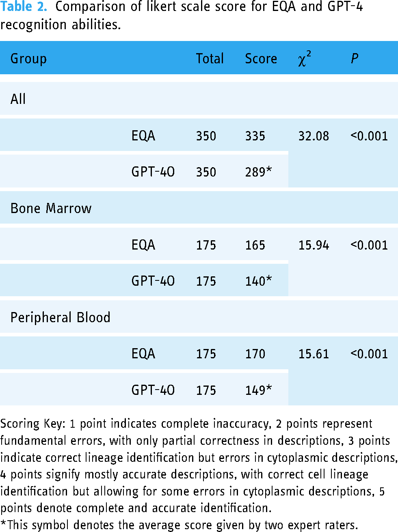
Task: Click the Score column header
Action: tap(261, 59)
